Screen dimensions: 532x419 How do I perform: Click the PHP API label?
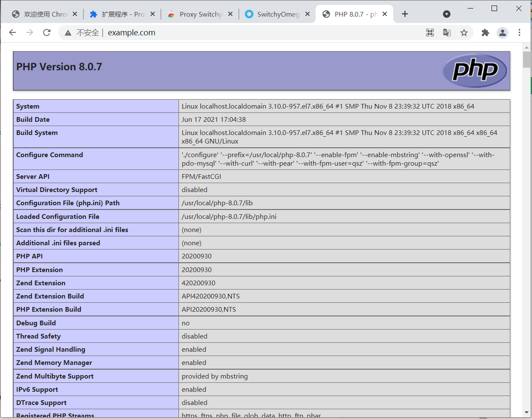(x=29, y=256)
